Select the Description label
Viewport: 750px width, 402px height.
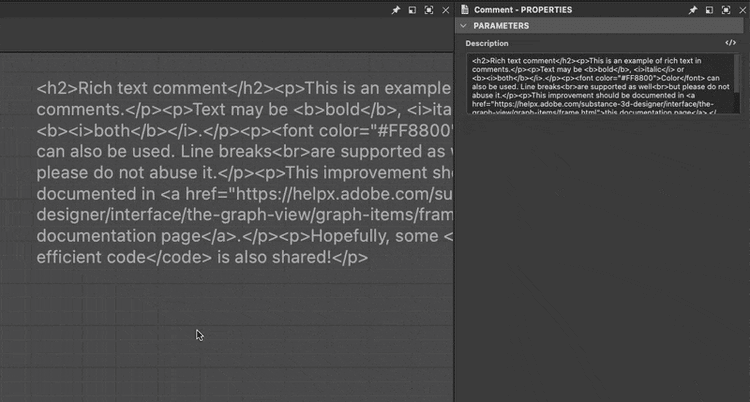click(487, 43)
